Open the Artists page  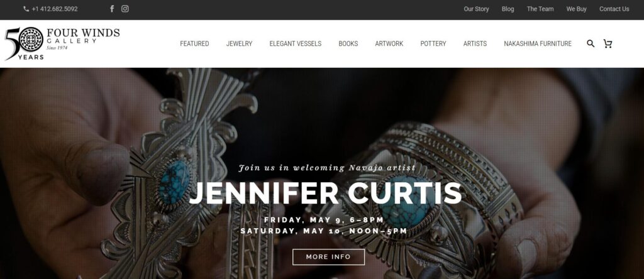475,43
